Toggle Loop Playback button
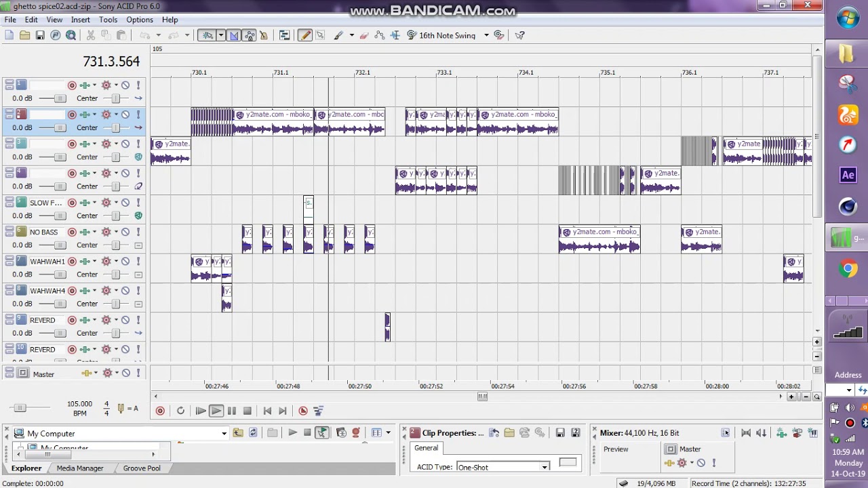 point(180,411)
